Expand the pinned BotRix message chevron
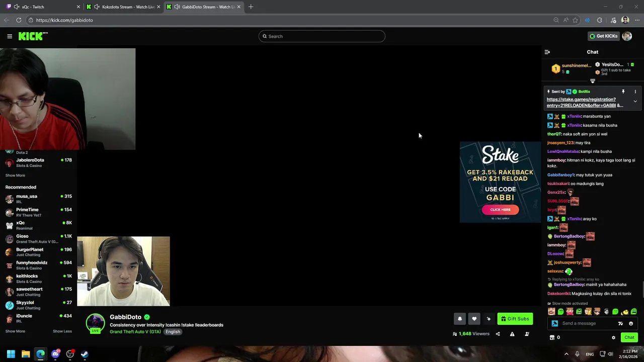The image size is (644, 362). (635, 102)
